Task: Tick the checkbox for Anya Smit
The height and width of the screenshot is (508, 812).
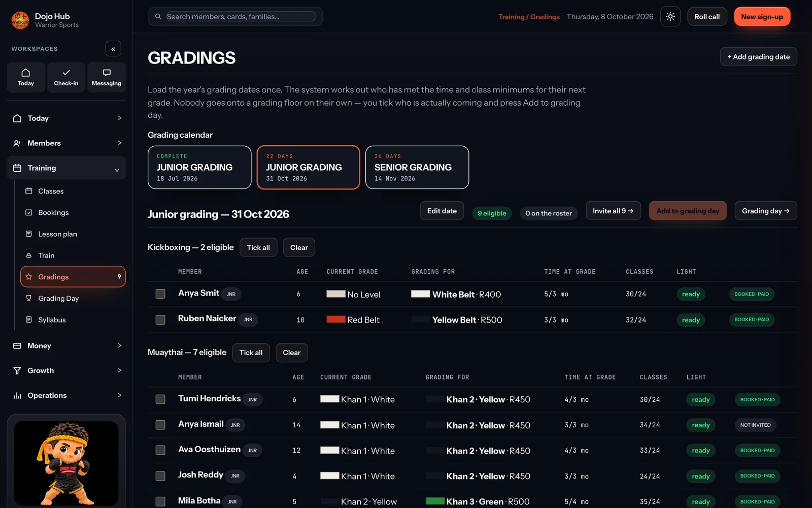Action: pyautogui.click(x=160, y=294)
